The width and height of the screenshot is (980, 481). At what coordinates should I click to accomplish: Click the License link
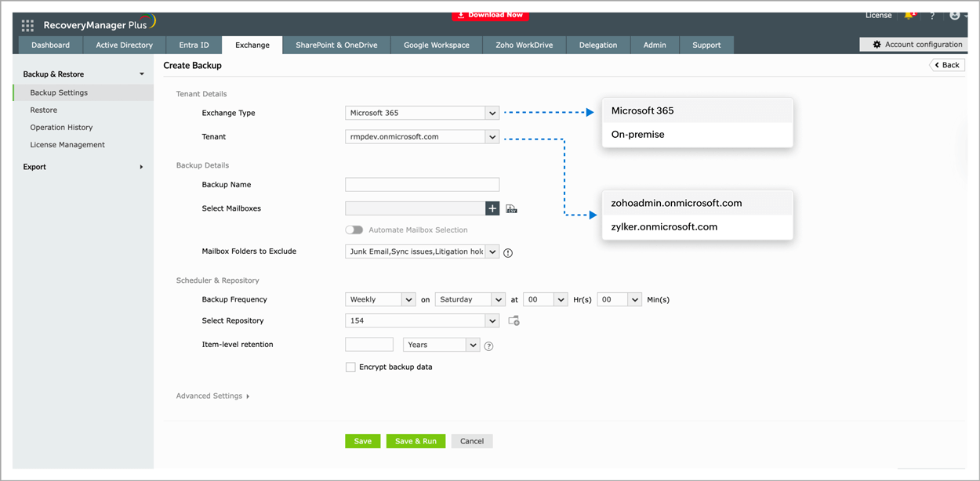coord(878,15)
